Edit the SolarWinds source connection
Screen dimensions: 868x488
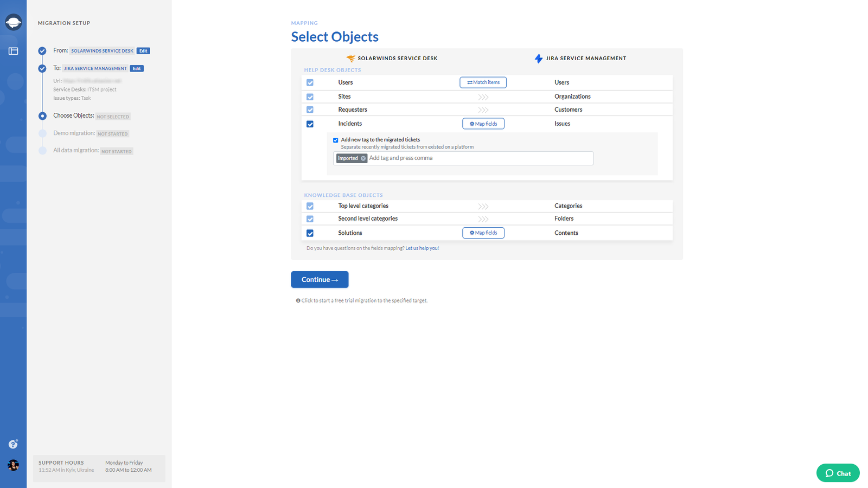coord(143,51)
